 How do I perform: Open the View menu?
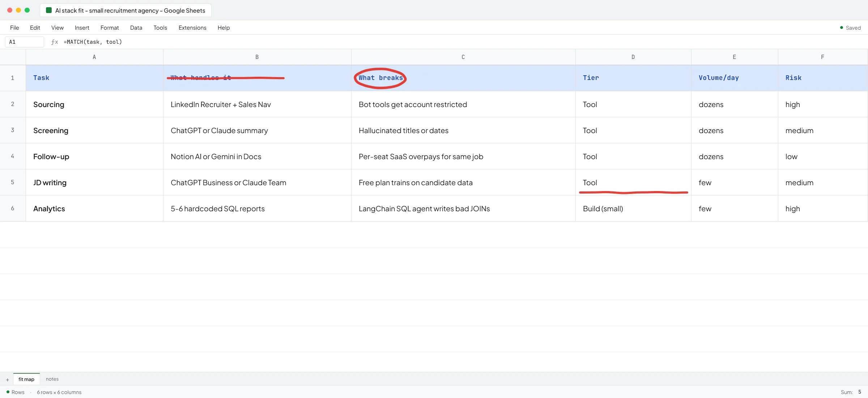(x=58, y=28)
